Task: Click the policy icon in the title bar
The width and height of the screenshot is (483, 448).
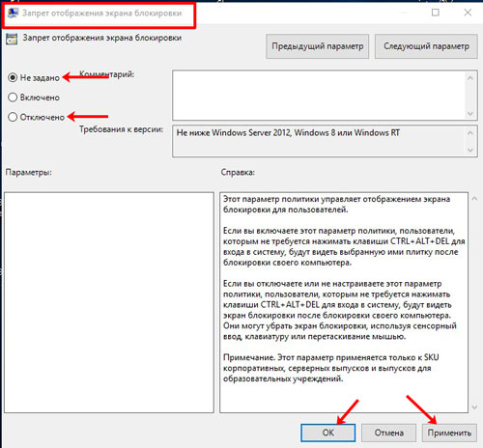Action: [x=14, y=13]
